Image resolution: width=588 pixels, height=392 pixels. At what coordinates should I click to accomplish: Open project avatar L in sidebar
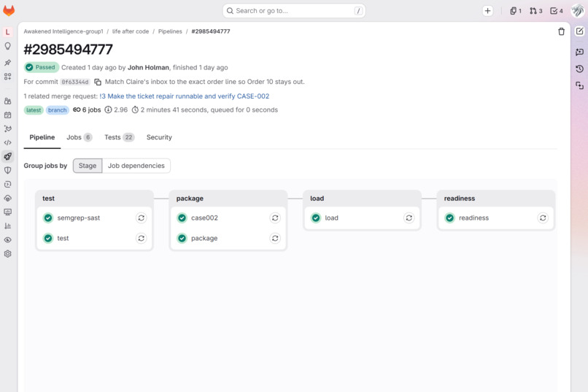(7, 32)
